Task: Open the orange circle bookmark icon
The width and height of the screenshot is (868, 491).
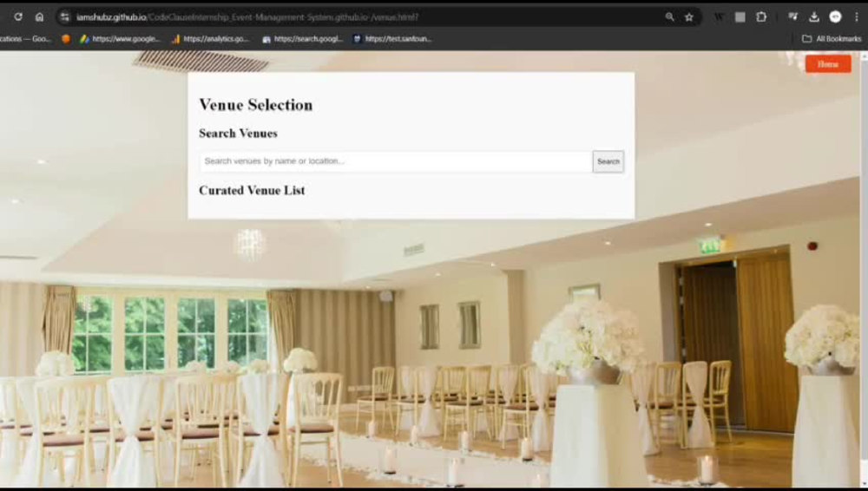Action: click(x=66, y=39)
